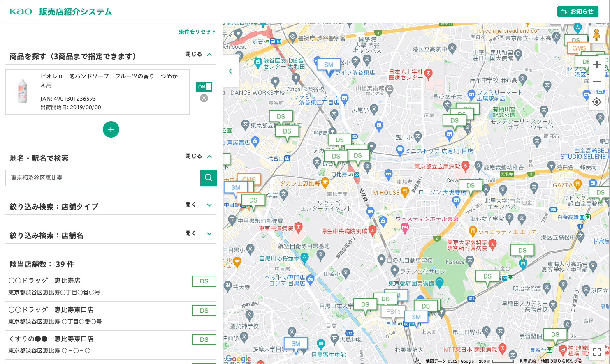Click DS badge for くすりの●● 恵比寿東口店
The width and height of the screenshot is (610, 364).
(204, 340)
